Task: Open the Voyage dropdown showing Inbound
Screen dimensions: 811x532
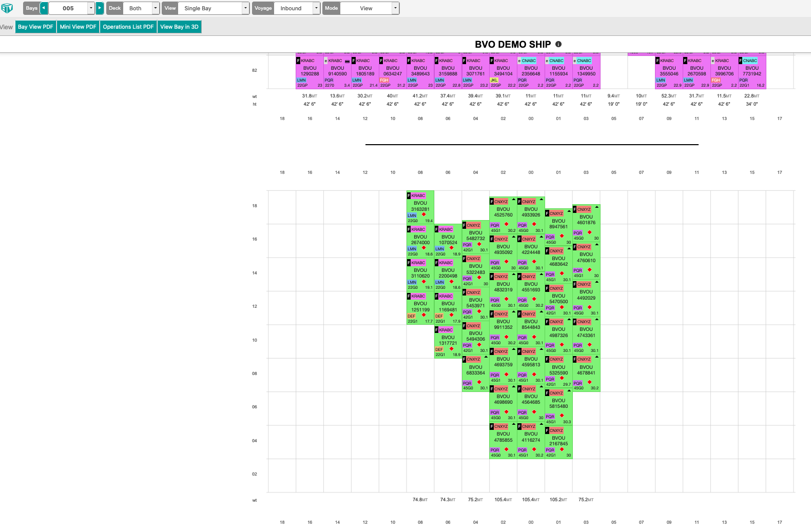Action: (316, 8)
